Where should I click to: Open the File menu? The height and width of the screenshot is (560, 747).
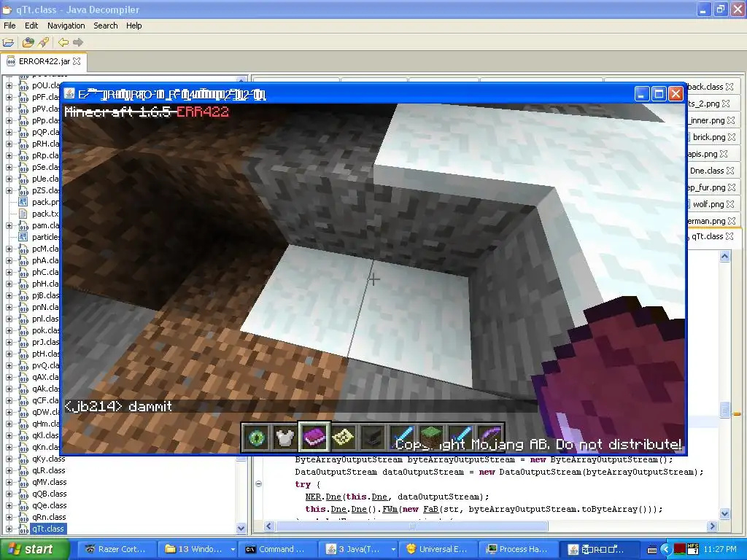pyautogui.click(x=9, y=26)
